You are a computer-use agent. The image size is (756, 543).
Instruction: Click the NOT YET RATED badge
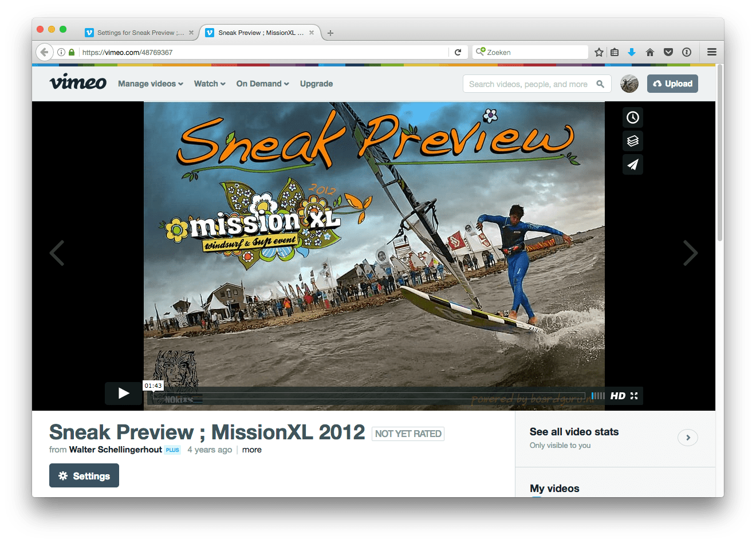click(x=408, y=434)
